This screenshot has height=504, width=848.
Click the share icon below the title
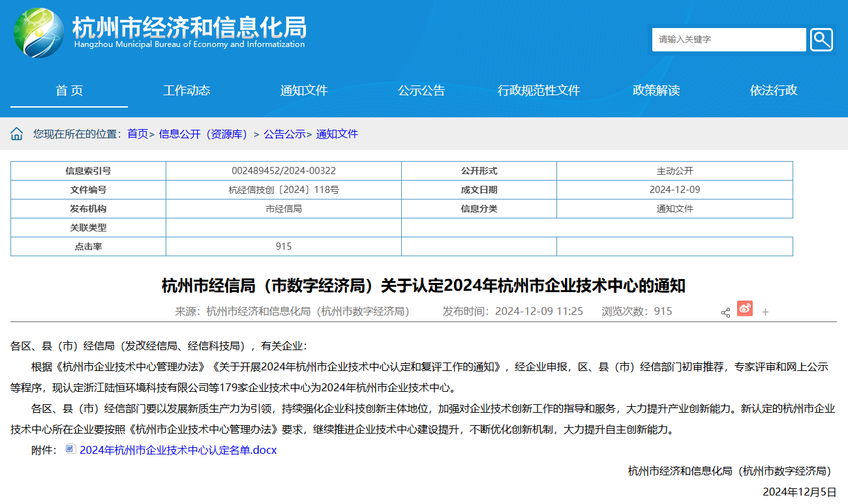click(x=725, y=312)
